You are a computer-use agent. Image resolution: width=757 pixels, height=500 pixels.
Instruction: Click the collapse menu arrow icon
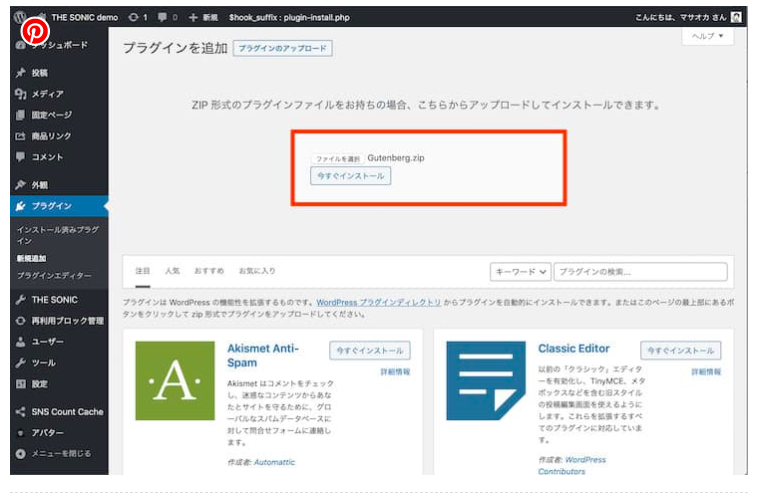coord(20,454)
